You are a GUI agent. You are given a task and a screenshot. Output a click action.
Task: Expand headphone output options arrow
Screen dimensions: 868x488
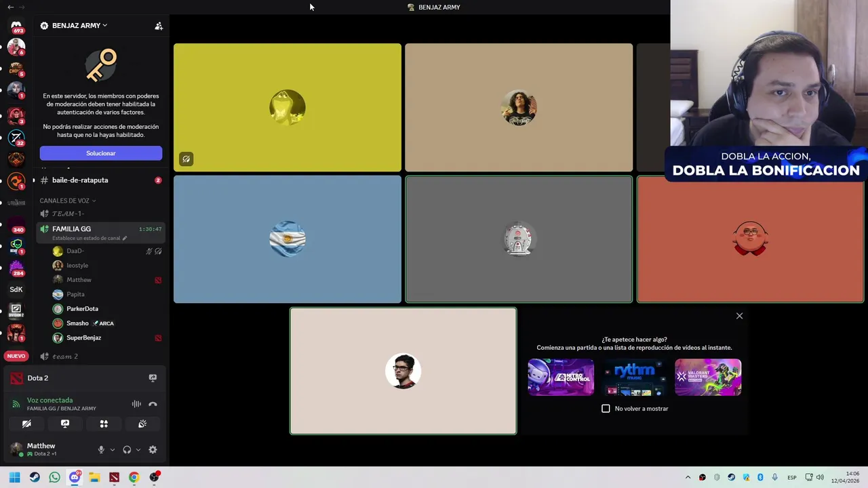[138, 449]
